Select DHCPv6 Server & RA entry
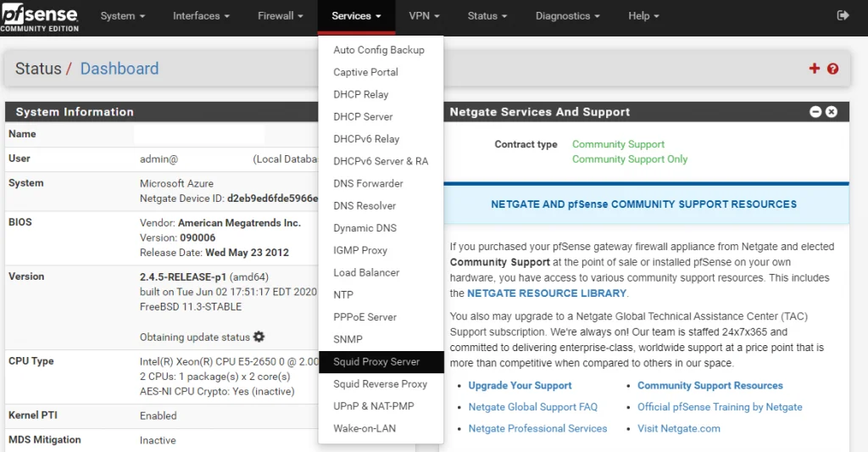 click(x=381, y=161)
